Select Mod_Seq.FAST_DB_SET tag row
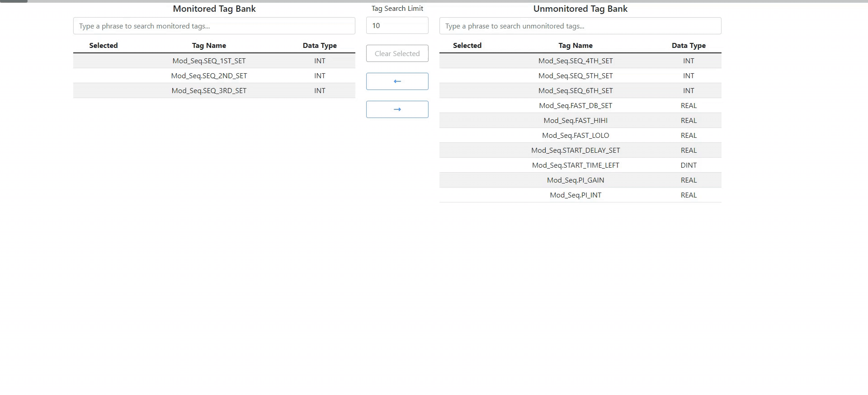Viewport: 868px width, 395px height. (580, 105)
